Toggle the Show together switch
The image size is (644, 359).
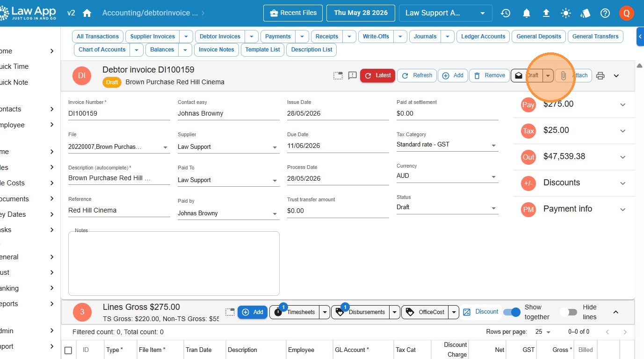coord(512,312)
